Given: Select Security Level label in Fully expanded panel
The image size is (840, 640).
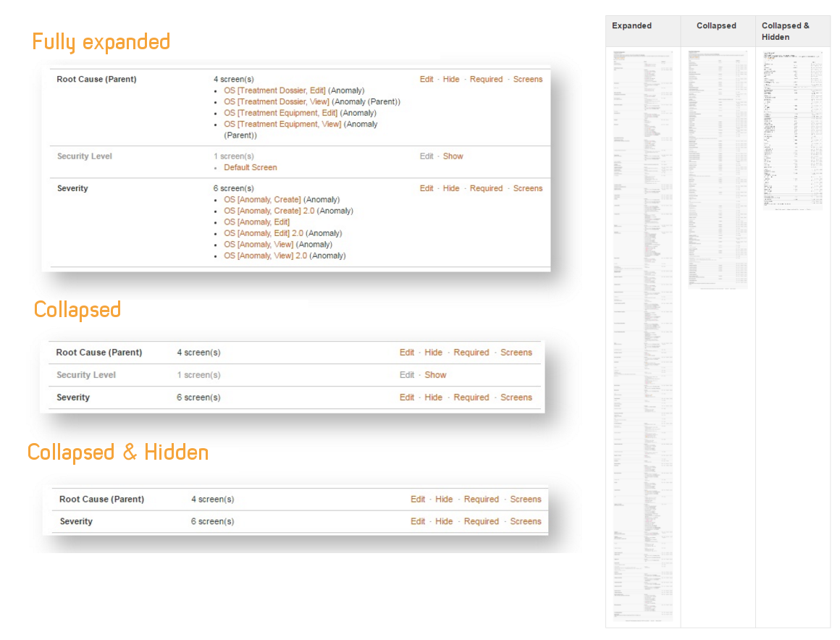Looking at the screenshot, I should (85, 156).
